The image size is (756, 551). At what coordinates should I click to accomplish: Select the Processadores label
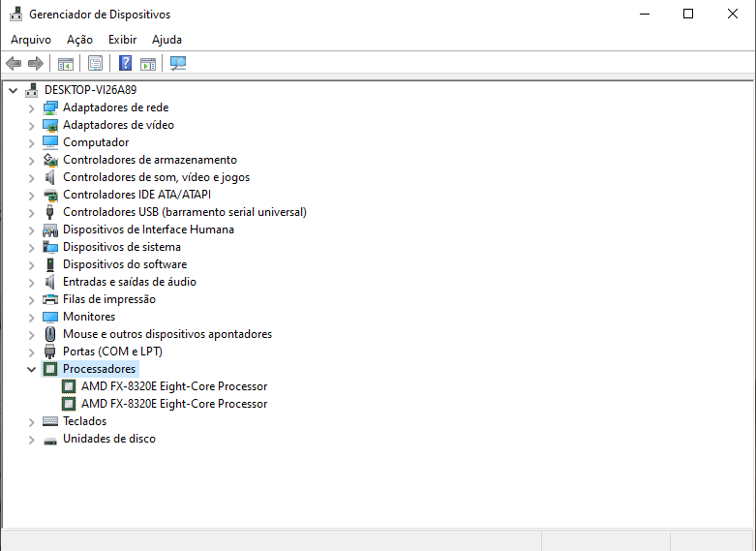point(100,369)
